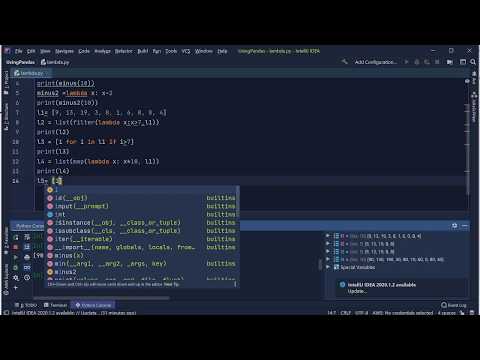The image size is (480, 360).
Task: Open the Window menu
Action: (x=204, y=51)
